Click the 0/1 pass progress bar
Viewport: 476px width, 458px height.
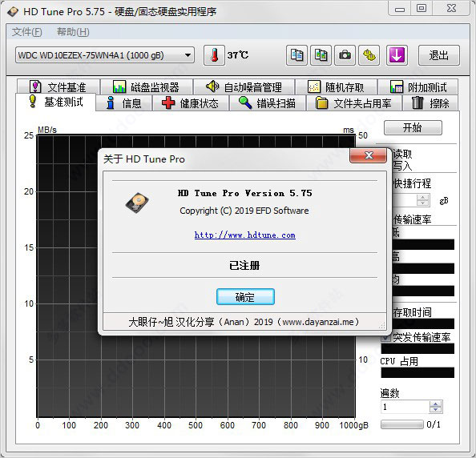[402, 424]
